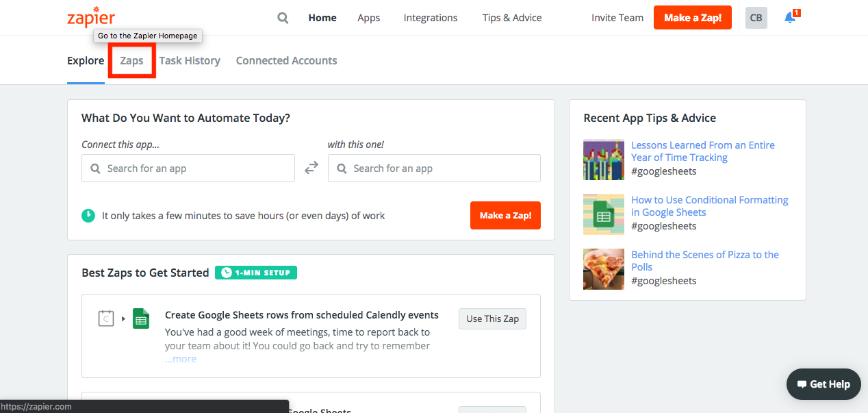Open search with the magnifier icon
The width and height of the screenshot is (868, 413).
click(283, 18)
